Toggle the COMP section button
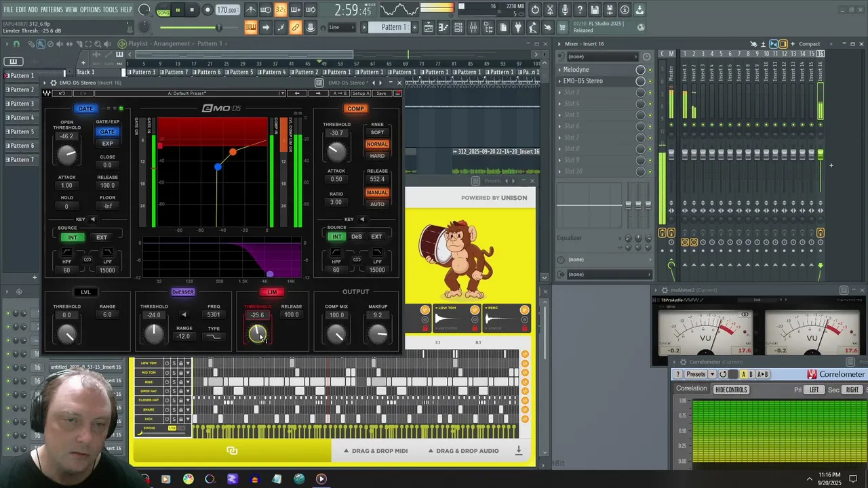Viewport: 868px width, 488px height. tap(355, 108)
